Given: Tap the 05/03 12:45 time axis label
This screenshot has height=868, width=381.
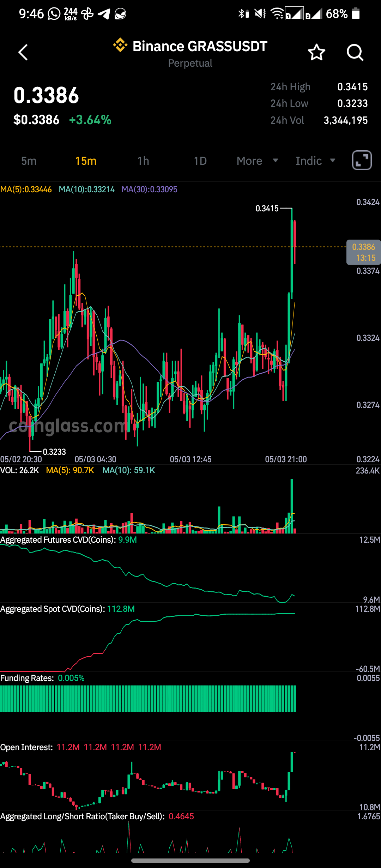Looking at the screenshot, I should [190, 459].
